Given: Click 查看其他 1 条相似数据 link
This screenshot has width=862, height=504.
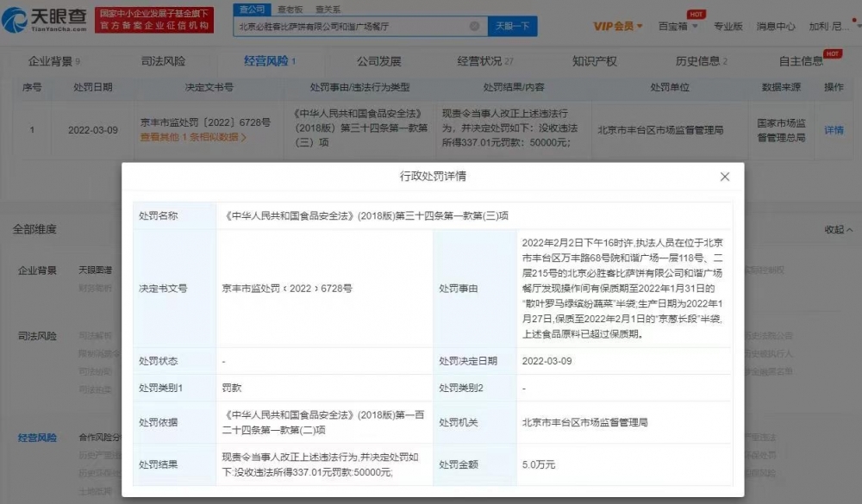Looking at the screenshot, I should point(193,137).
